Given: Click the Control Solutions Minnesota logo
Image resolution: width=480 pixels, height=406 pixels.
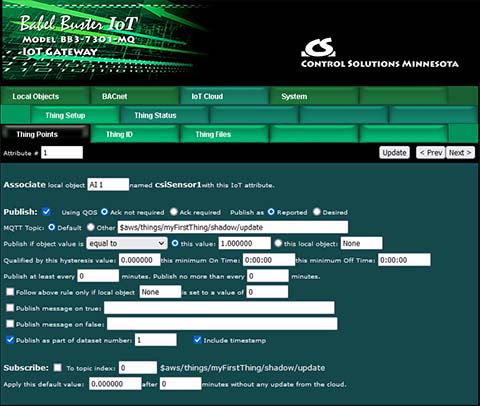Looking at the screenshot, I should (380, 53).
